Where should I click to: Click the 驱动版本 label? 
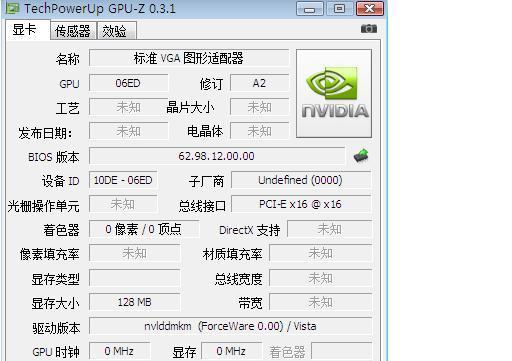coord(56,328)
